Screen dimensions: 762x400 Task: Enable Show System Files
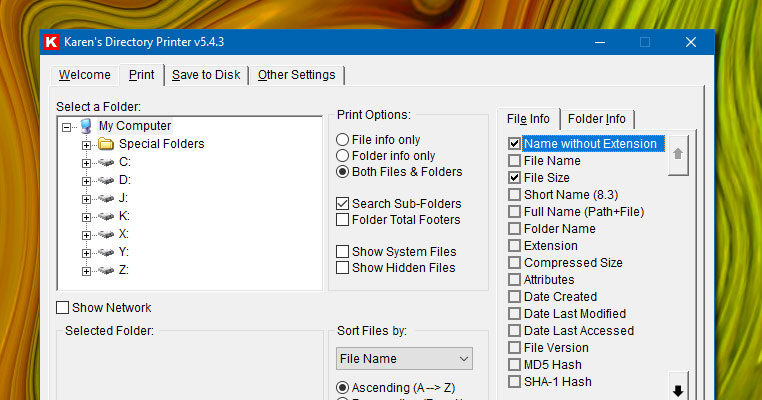343,252
